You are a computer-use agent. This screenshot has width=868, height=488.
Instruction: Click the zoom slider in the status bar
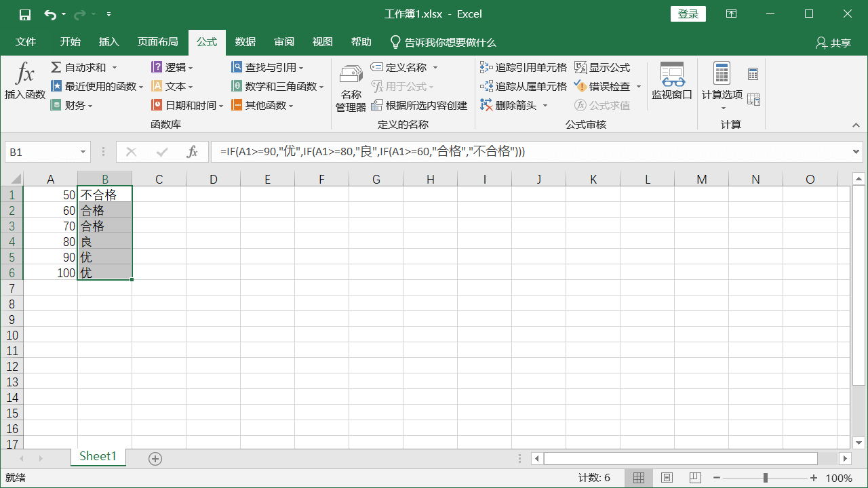point(766,478)
